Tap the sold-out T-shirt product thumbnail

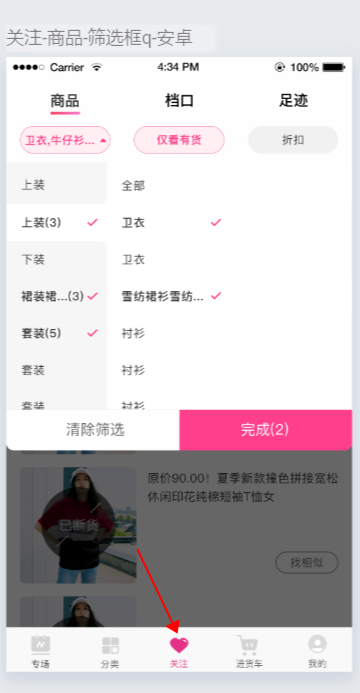click(78, 525)
